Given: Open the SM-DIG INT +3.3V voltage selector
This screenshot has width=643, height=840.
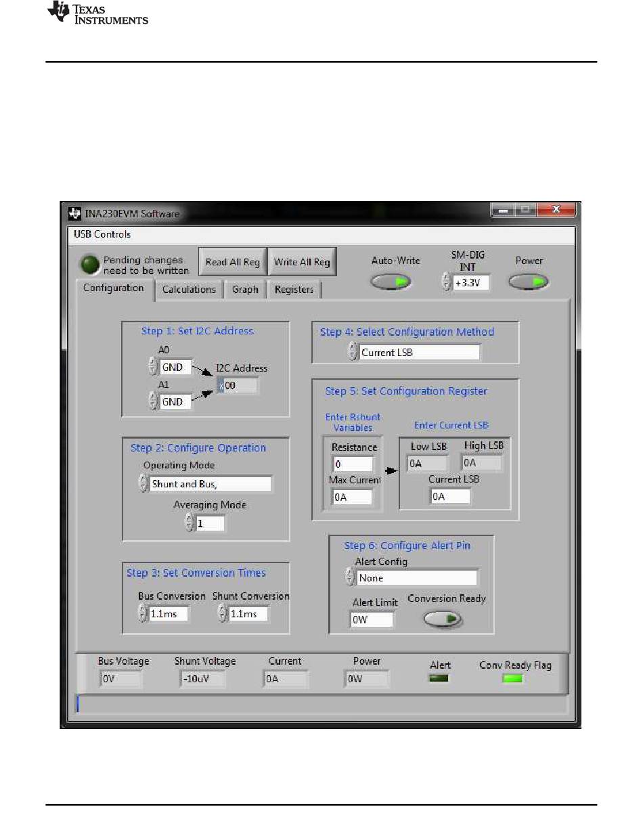Looking at the screenshot, I should pos(471,282).
